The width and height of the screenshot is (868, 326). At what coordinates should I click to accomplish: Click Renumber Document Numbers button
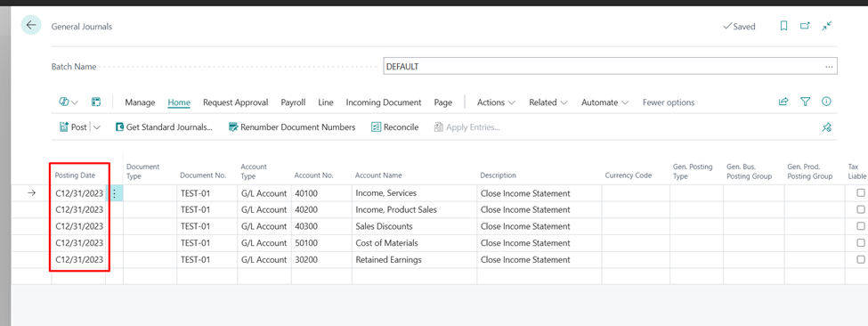[292, 127]
